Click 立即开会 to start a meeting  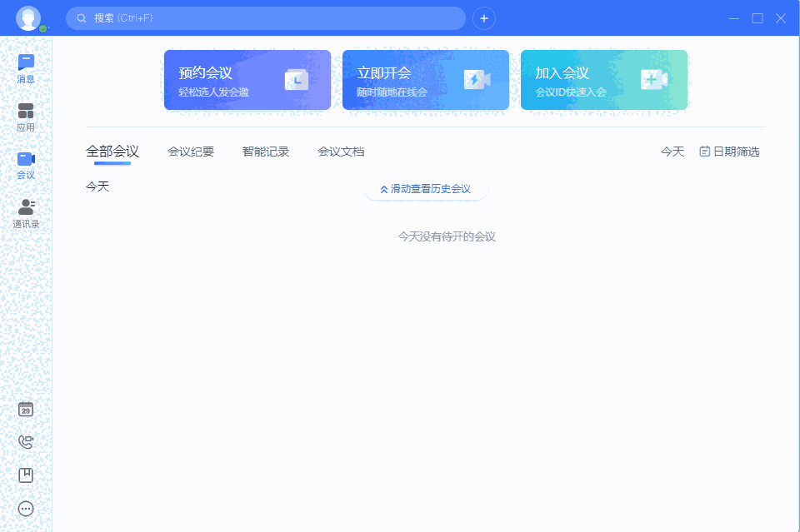coord(425,80)
